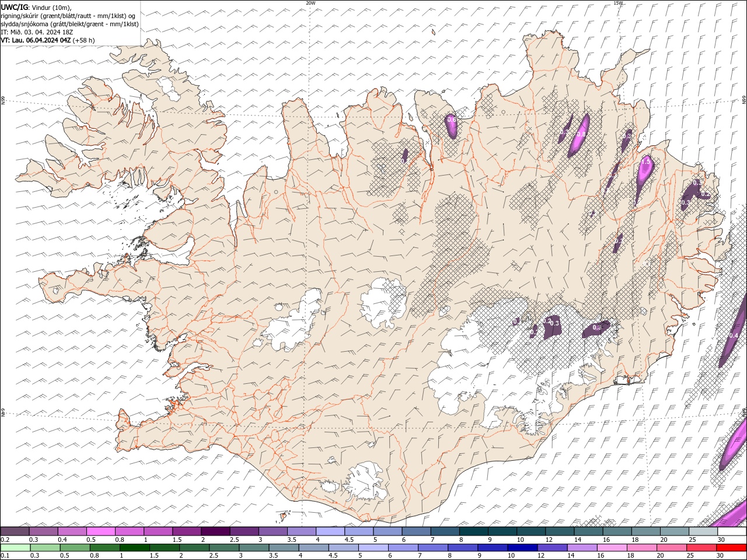Click the pale green lower swatch at 0.1
747x560 pixels.
tap(15, 548)
